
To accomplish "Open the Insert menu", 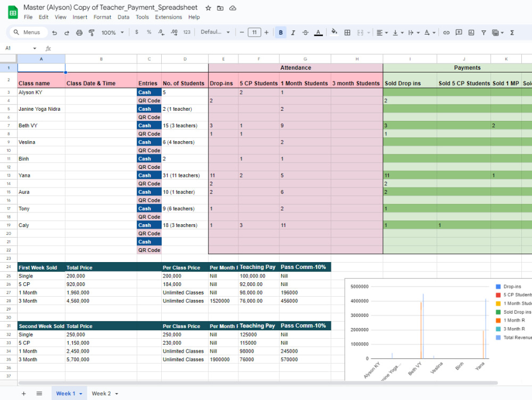I will (x=80, y=17).
